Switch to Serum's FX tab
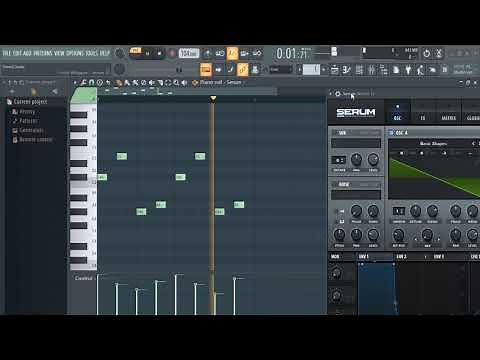The width and height of the screenshot is (480, 360). tap(423, 113)
